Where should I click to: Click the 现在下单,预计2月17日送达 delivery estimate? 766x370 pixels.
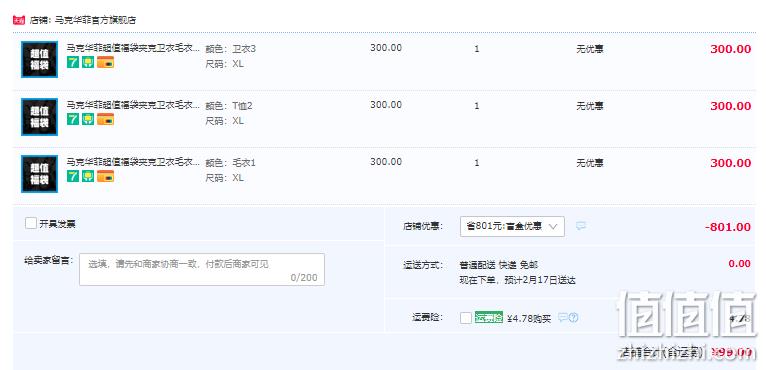coord(517,281)
